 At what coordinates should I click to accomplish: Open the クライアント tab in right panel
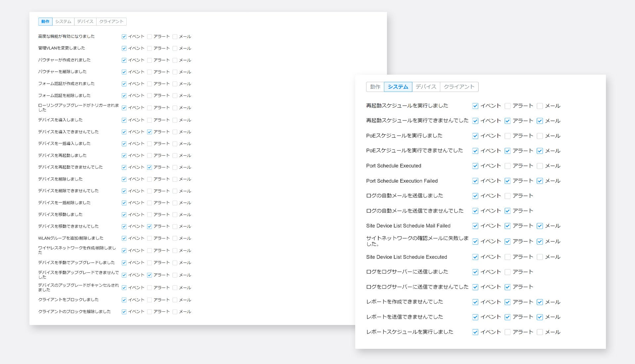pos(459,87)
